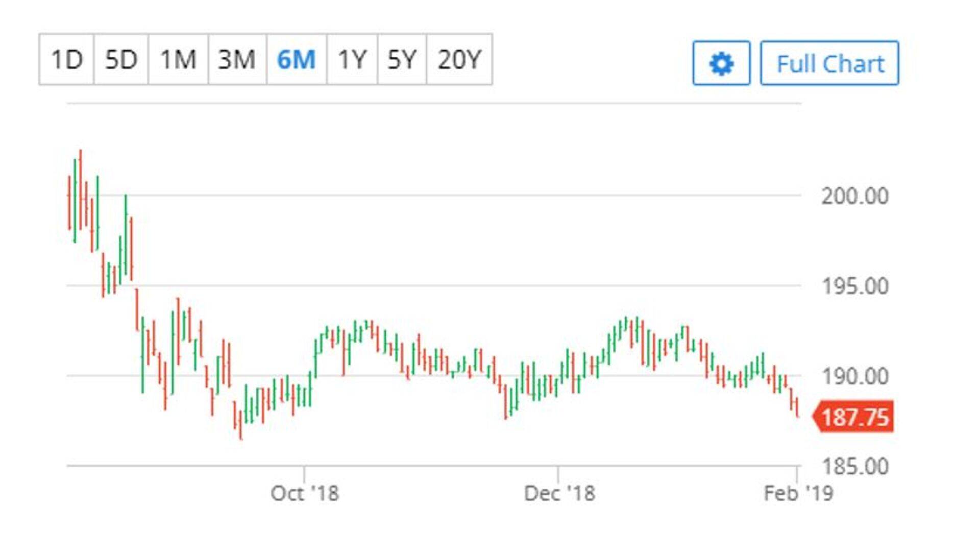Viewport: 980px width, 534px height.
Task: Select the 3M chart range
Action: 237,59
